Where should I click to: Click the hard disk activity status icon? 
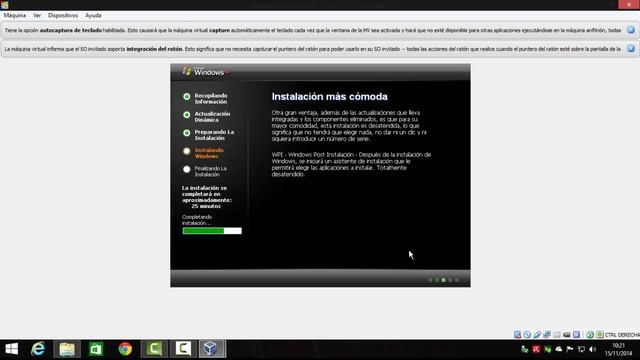click(518, 335)
